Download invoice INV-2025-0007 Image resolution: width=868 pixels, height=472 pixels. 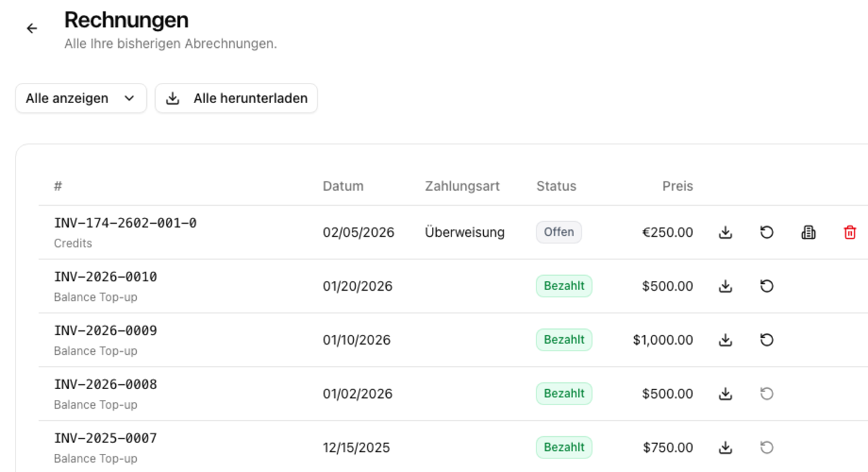point(725,447)
